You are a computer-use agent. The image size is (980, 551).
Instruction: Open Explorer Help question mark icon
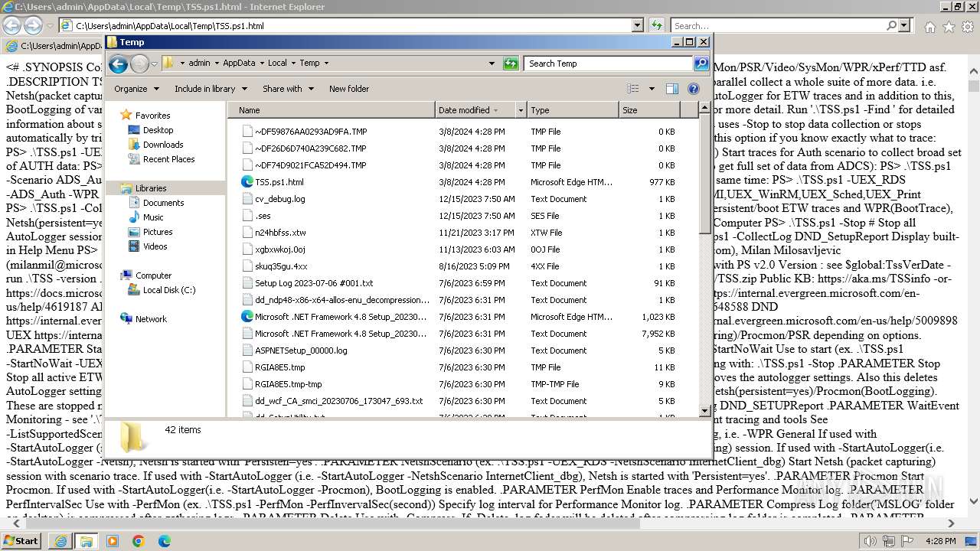tap(694, 89)
